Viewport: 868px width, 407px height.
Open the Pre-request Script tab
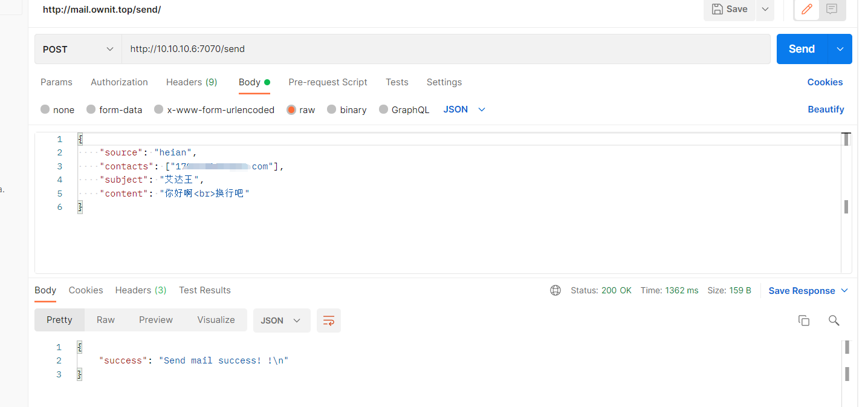pyautogui.click(x=328, y=82)
